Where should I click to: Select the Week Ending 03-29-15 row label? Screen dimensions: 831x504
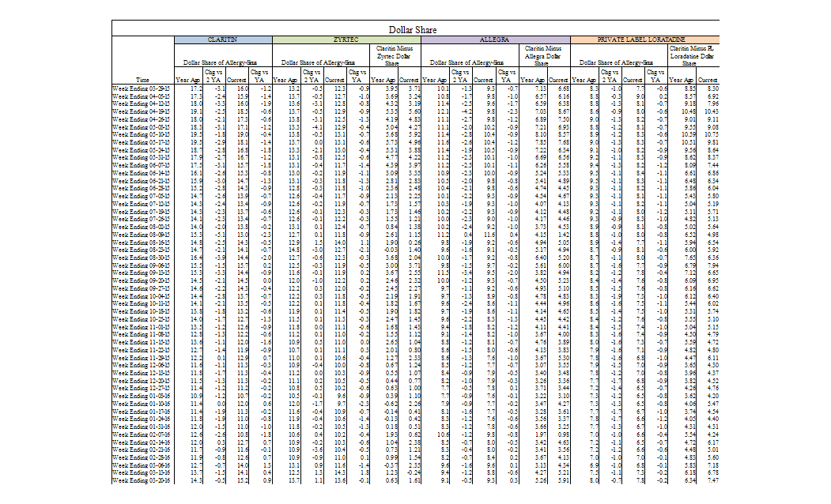tap(142, 87)
